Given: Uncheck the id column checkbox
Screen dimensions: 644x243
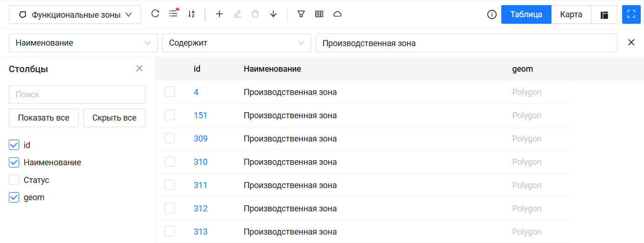Looking at the screenshot, I should [14, 145].
